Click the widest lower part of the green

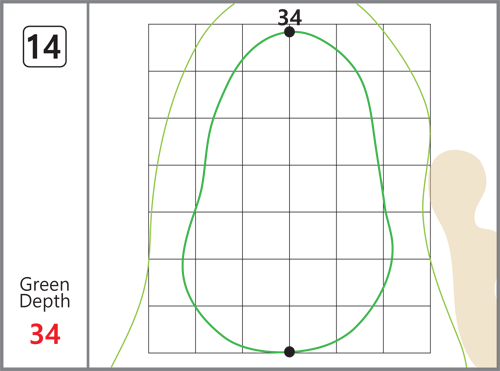288,260
